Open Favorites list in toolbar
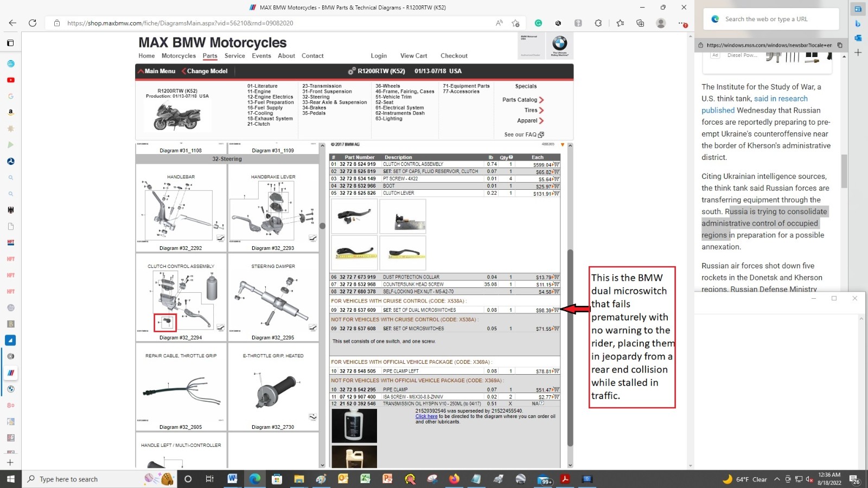868x488 pixels. pyautogui.click(x=620, y=23)
